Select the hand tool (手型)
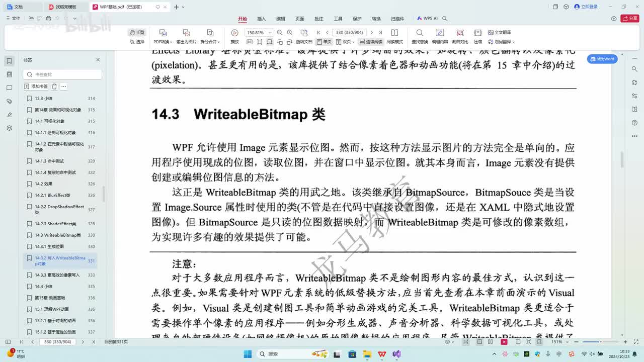The height and width of the screenshot is (362, 644). (x=137, y=32)
